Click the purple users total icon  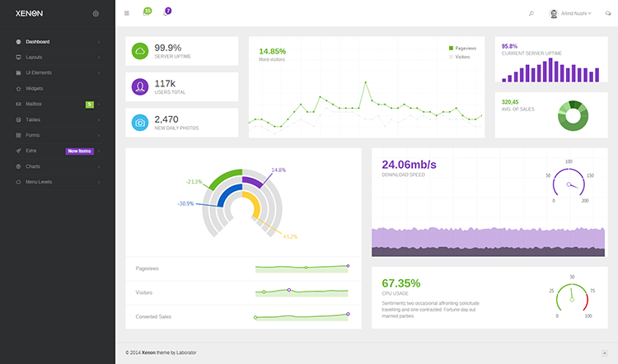[140, 86]
